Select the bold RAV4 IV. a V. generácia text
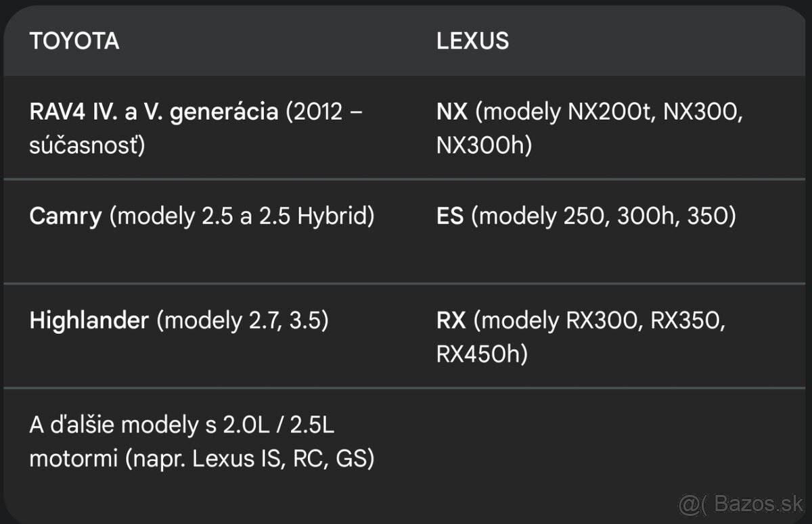 154,112
